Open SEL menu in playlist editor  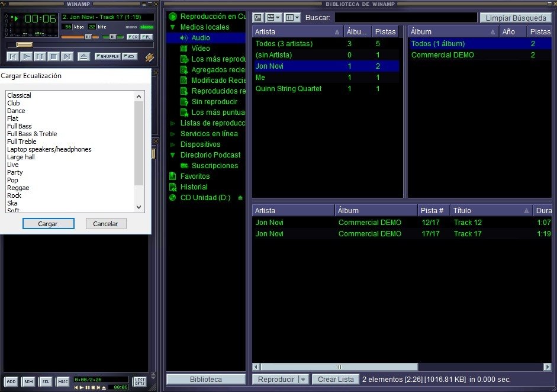[x=46, y=382]
